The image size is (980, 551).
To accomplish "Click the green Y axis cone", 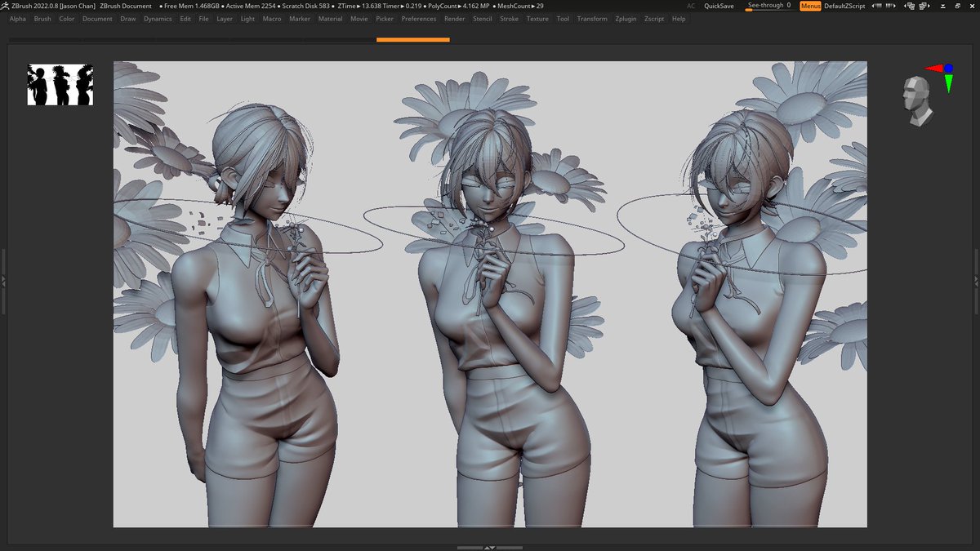I will pyautogui.click(x=949, y=83).
